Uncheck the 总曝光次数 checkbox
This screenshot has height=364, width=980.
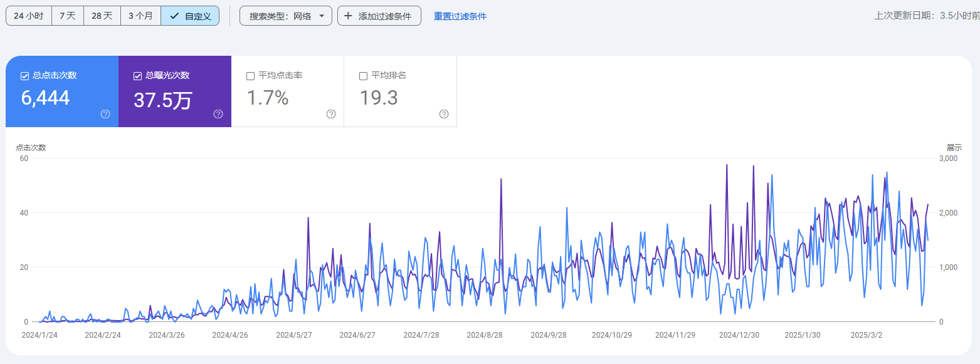coord(138,76)
